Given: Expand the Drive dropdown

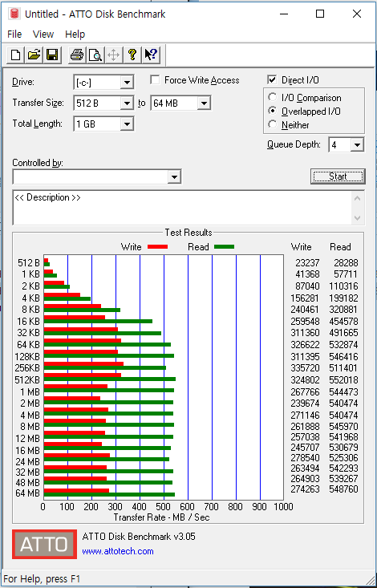Looking at the screenshot, I should click(x=128, y=82).
